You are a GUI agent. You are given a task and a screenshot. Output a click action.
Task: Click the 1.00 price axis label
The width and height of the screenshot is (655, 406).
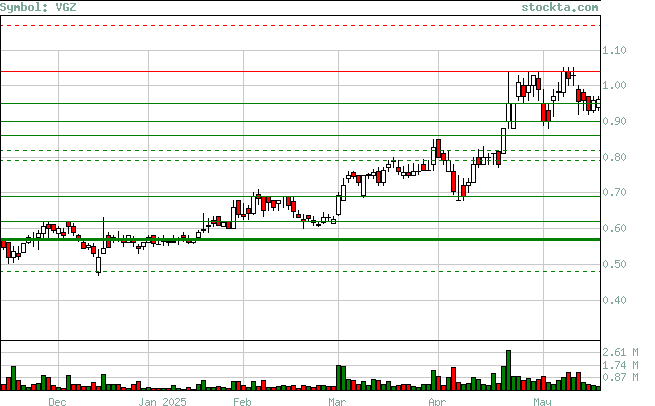point(614,85)
